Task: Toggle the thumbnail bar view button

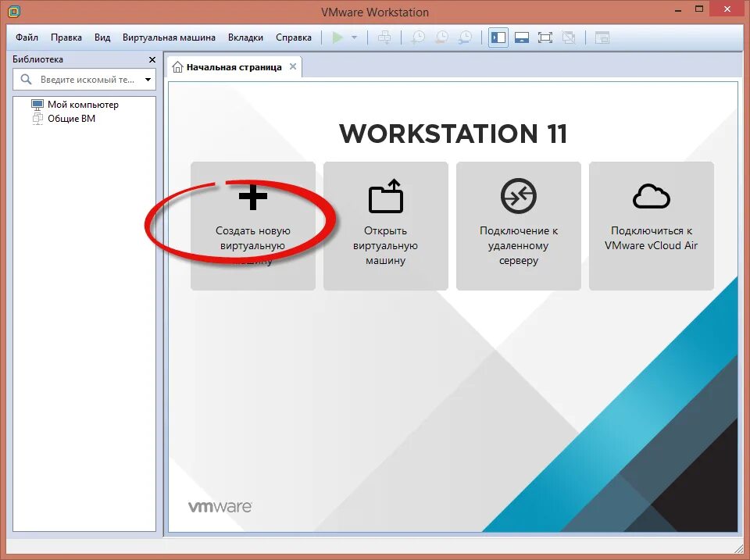Action: coord(522,37)
